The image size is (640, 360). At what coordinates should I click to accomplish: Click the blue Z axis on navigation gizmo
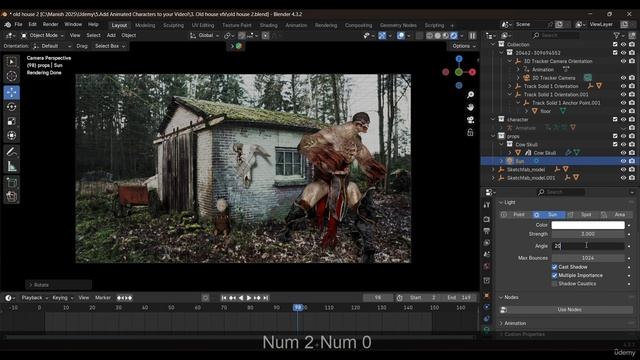click(x=459, y=59)
